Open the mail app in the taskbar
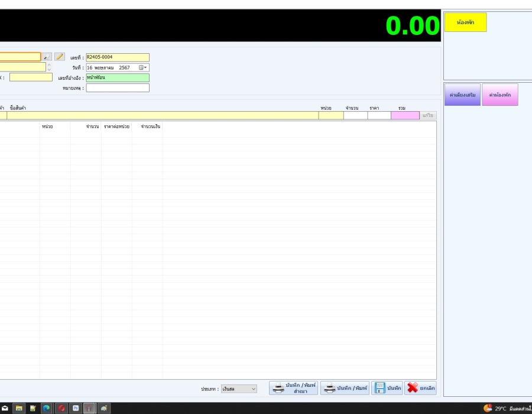532x414 pixels. pyautogui.click(x=5, y=408)
